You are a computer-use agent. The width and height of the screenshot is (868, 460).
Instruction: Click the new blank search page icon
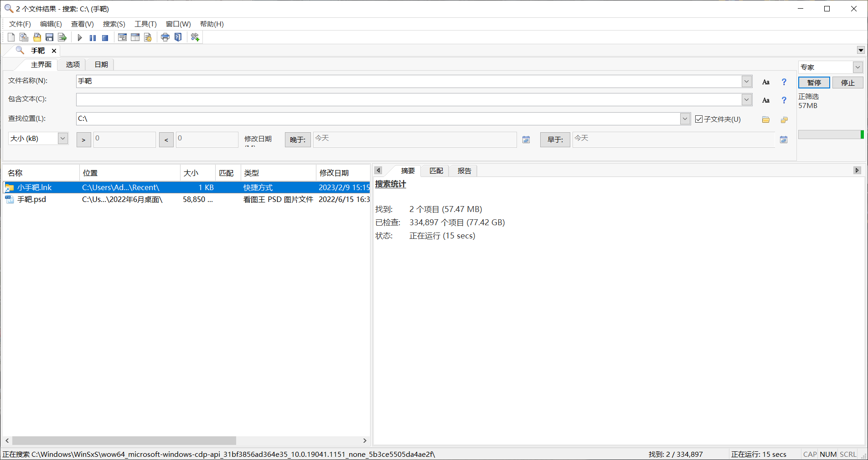click(x=11, y=37)
